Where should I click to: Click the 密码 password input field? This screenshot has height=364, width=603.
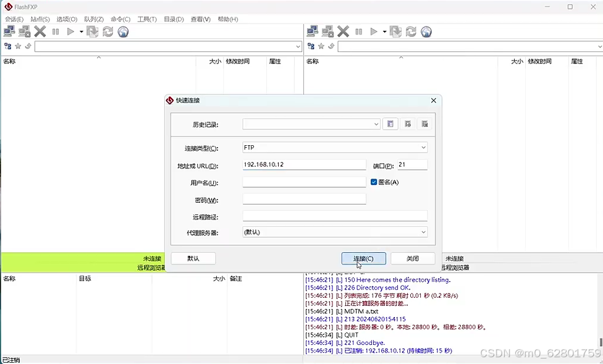(x=304, y=199)
